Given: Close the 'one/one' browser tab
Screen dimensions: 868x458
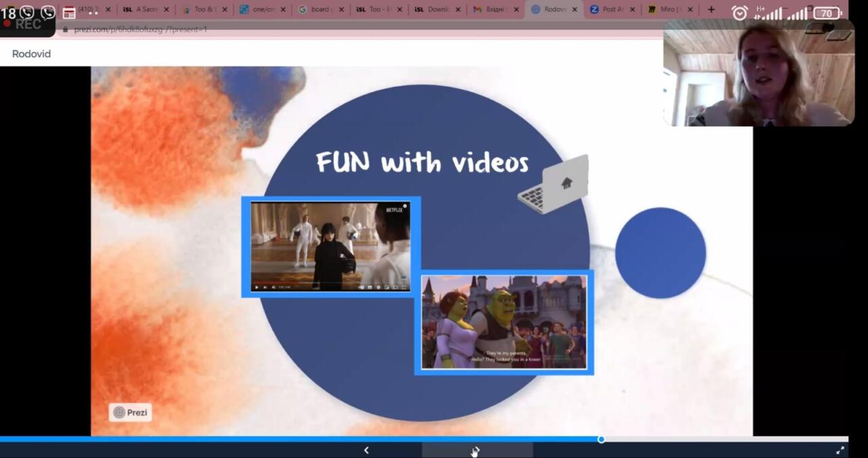Looking at the screenshot, I should point(283,9).
